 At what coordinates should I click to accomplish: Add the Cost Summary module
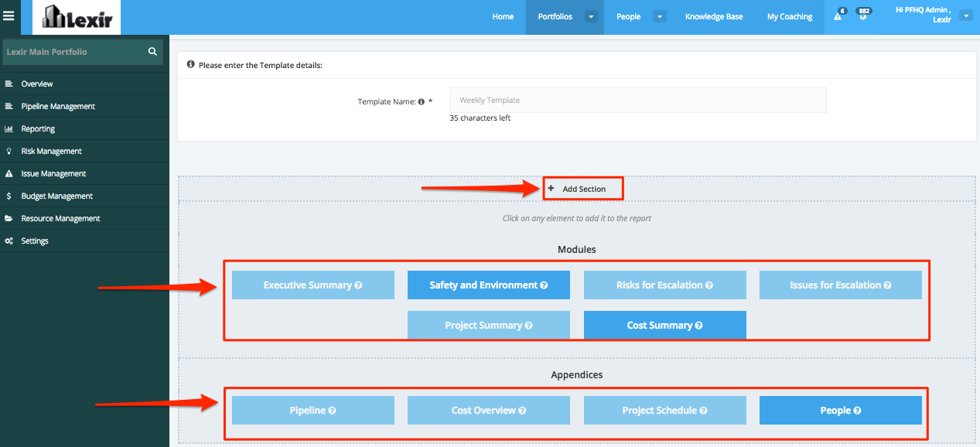665,325
